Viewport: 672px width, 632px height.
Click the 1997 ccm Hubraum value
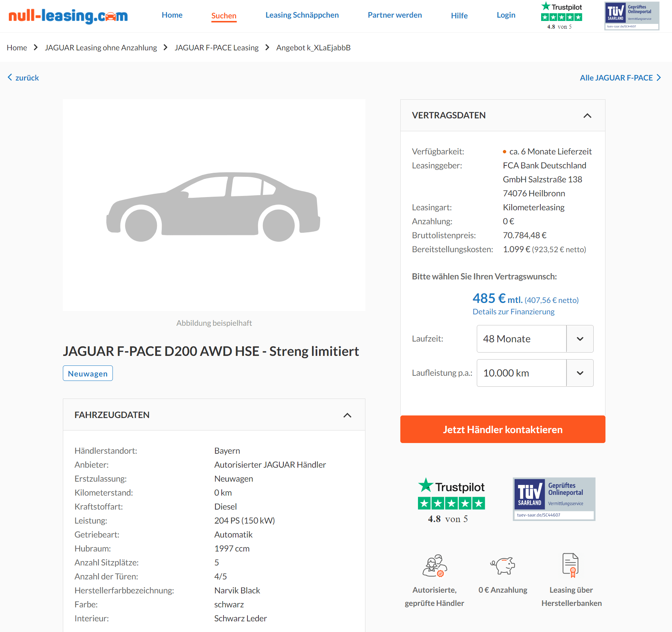(232, 549)
